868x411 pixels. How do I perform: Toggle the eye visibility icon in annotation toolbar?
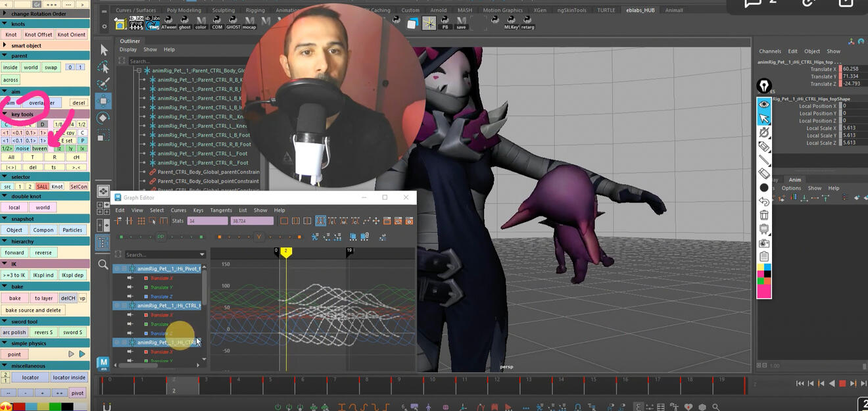(x=764, y=104)
